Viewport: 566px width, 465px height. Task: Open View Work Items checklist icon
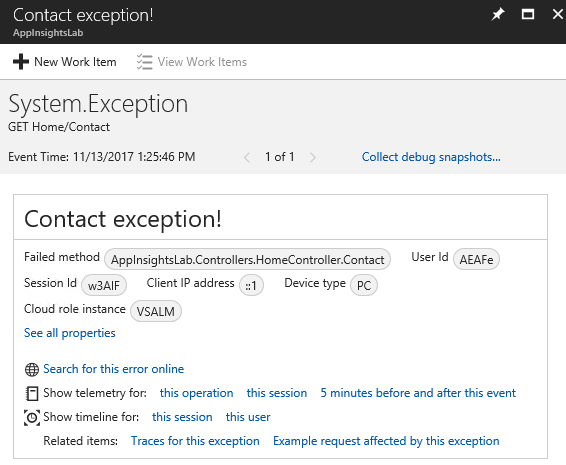144,62
